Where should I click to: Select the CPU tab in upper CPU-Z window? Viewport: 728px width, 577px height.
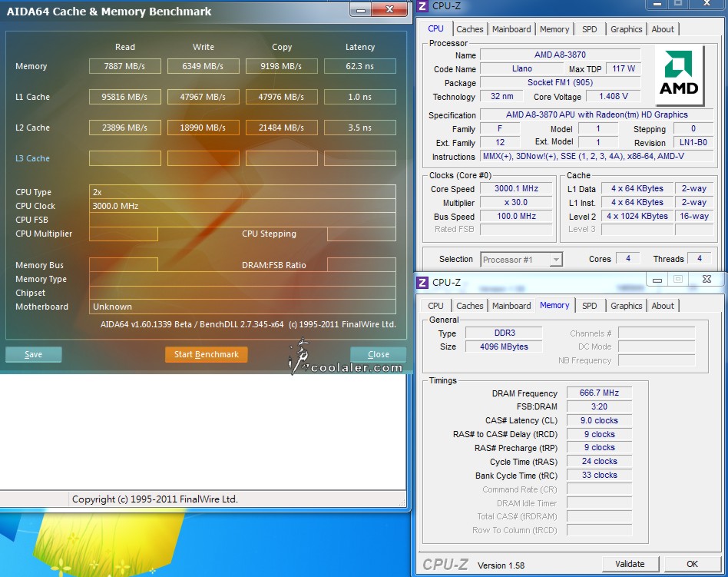click(x=435, y=28)
